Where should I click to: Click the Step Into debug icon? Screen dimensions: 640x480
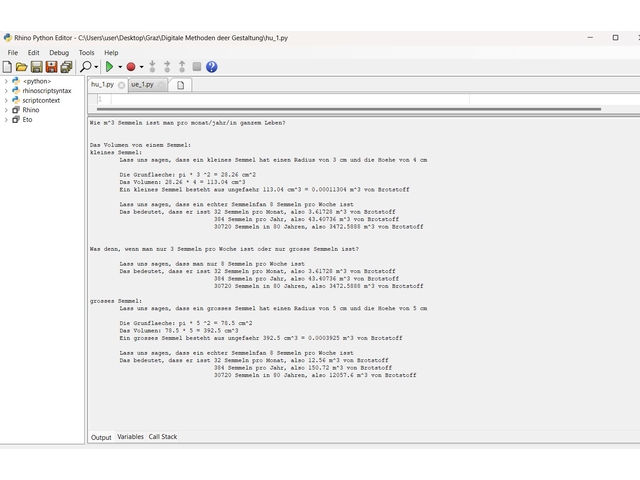click(x=153, y=66)
